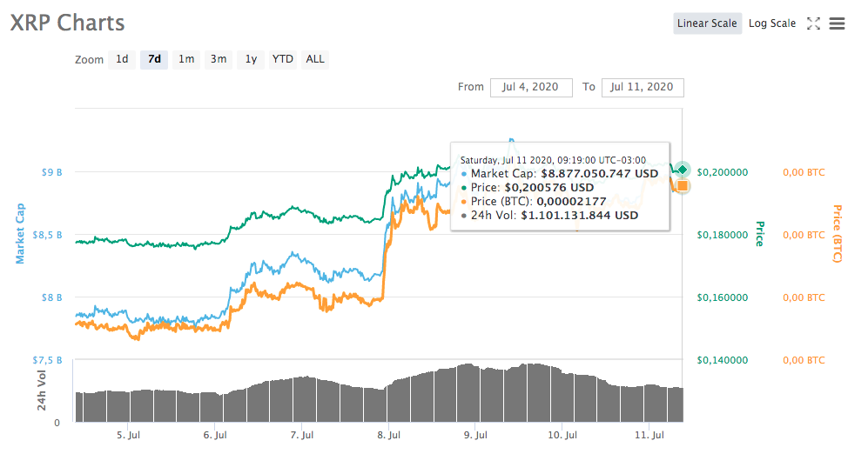Click the 8. Jul date label

(388, 435)
